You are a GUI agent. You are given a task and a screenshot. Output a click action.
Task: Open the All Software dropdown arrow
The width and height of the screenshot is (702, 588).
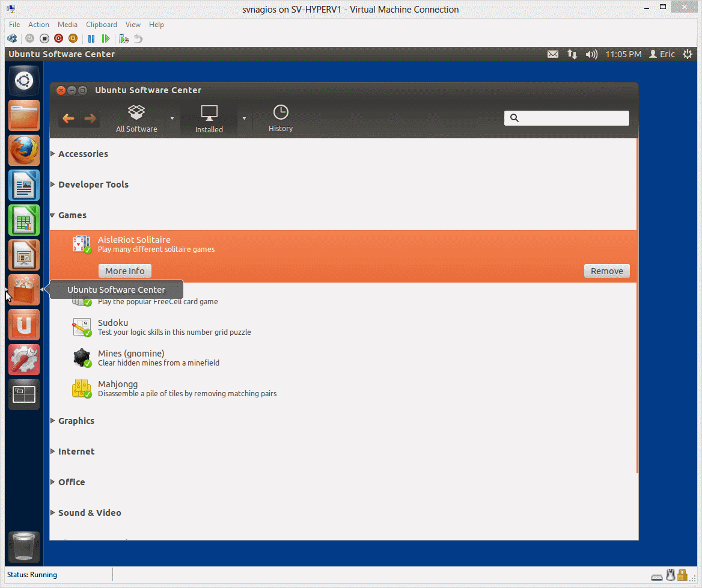(x=172, y=118)
